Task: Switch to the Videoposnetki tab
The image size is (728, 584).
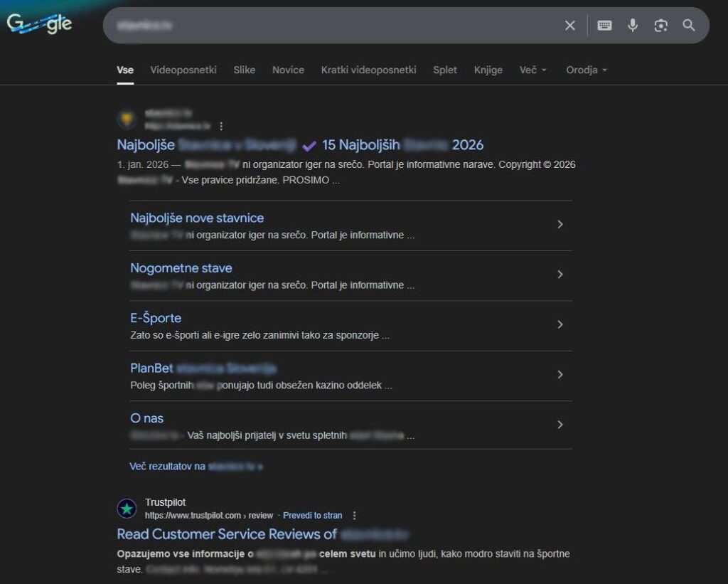Action: 183,70
